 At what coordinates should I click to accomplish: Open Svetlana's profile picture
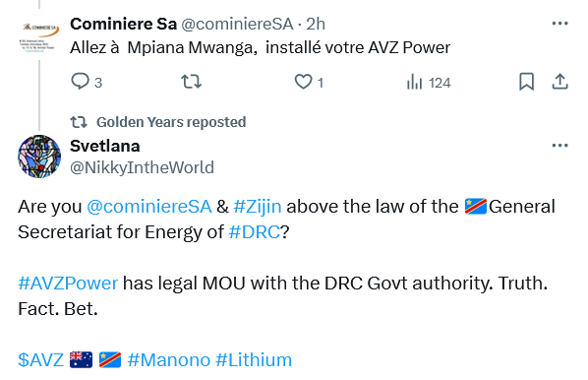coord(39,157)
